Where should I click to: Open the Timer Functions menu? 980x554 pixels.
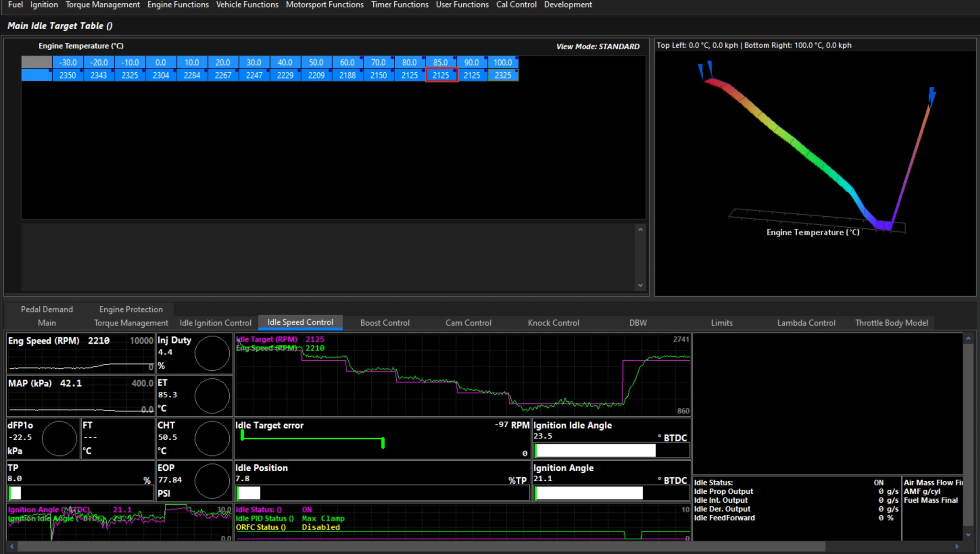(x=400, y=5)
